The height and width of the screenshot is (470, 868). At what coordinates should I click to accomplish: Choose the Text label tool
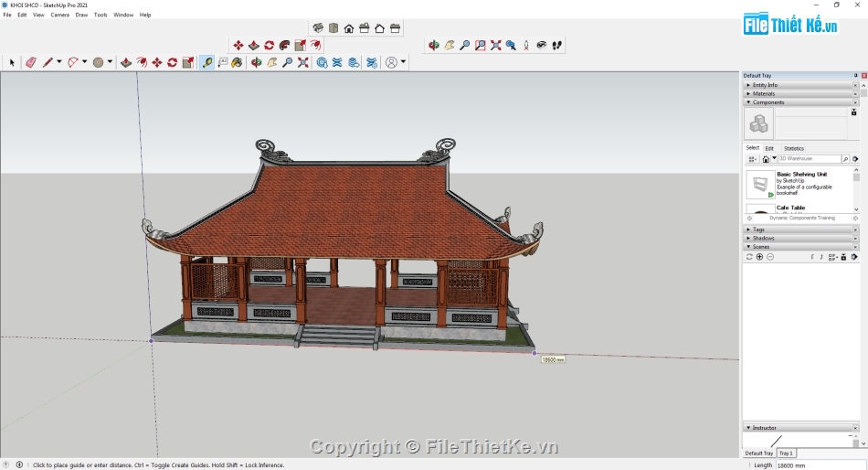pos(223,62)
